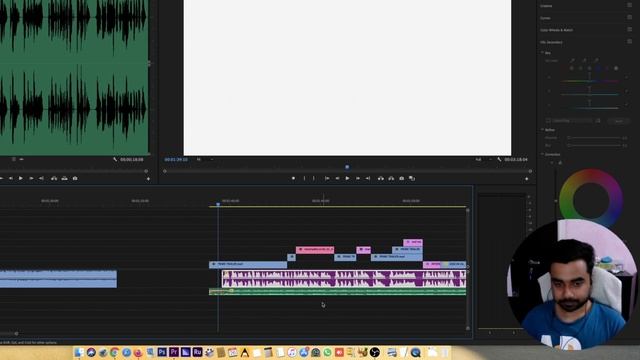Screen dimensions: 640x360
Task: Open Source monitor settings wrench
Action: click(115, 160)
